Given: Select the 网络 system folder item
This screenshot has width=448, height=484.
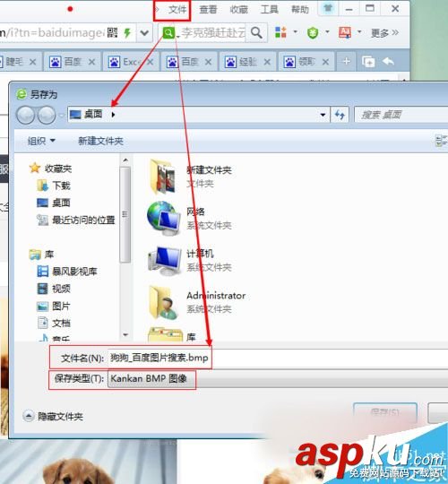Looking at the screenshot, I should [x=190, y=219].
